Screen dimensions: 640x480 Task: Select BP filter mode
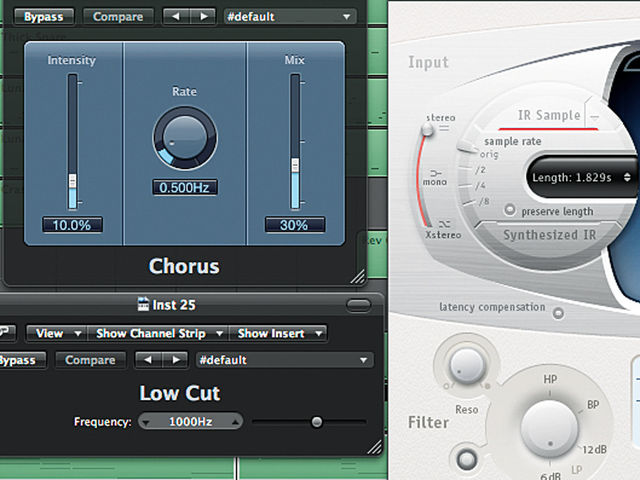click(x=593, y=405)
